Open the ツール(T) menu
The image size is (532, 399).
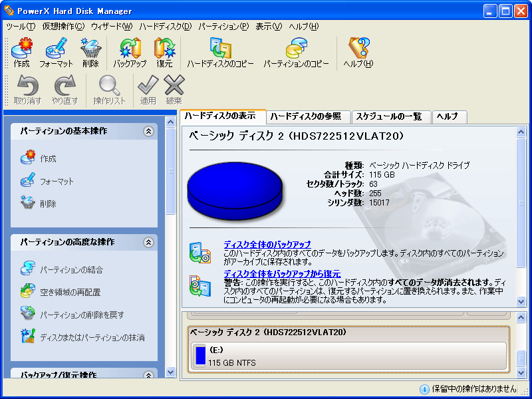[x=21, y=27]
